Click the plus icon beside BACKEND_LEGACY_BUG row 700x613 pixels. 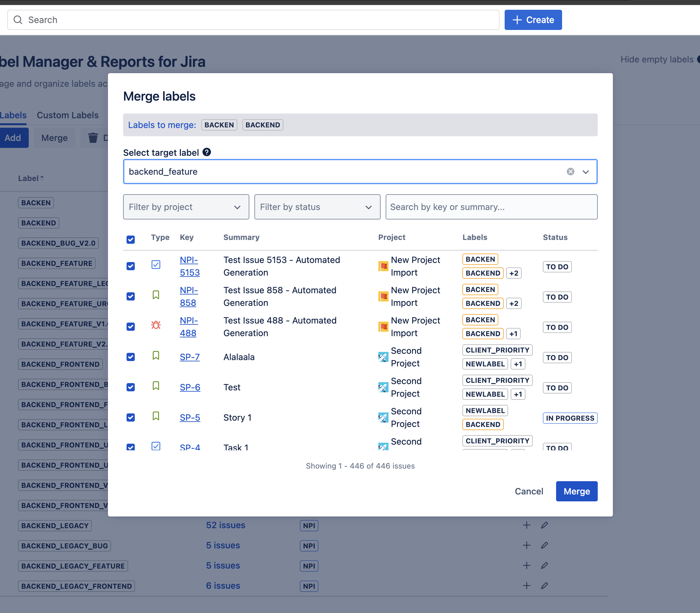pos(526,545)
